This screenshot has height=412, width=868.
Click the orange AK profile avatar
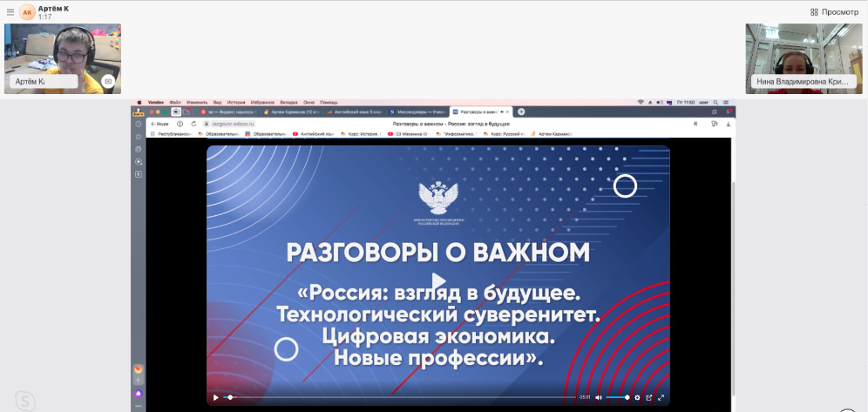point(27,12)
